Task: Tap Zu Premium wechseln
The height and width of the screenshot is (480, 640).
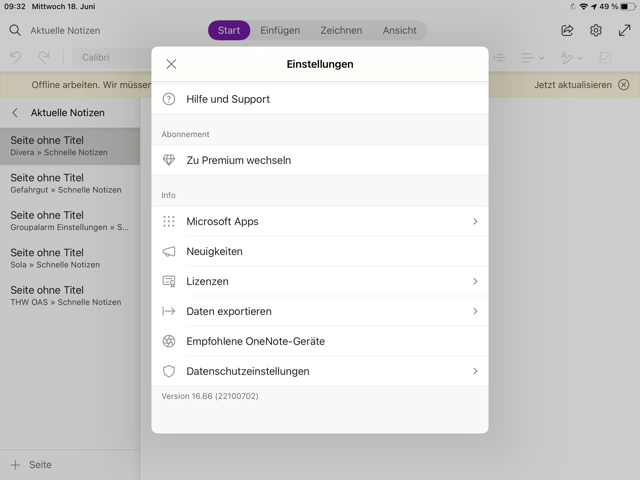Action: point(320,160)
